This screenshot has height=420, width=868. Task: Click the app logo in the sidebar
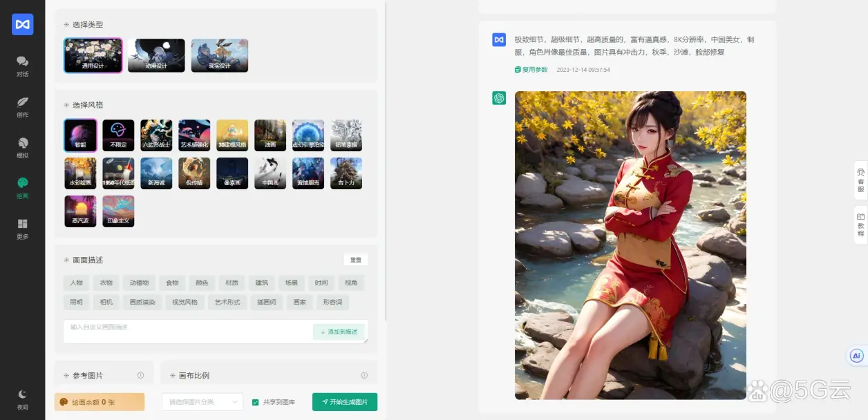[22, 24]
